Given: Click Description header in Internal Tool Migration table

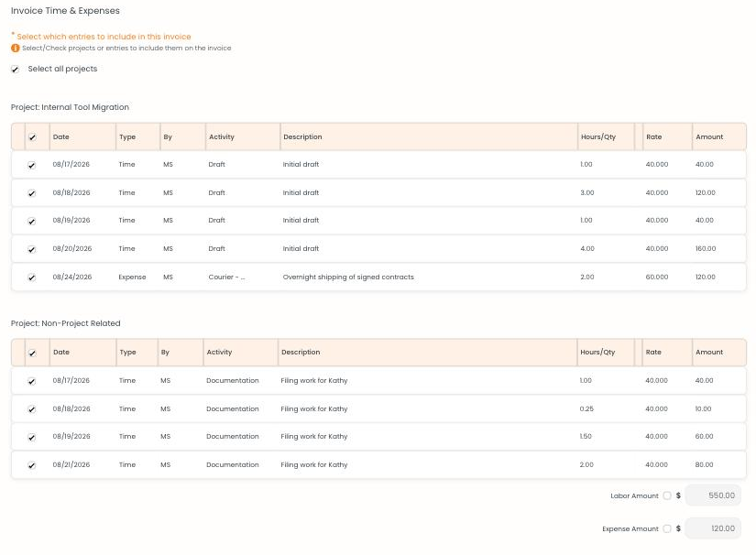Looking at the screenshot, I should click(x=302, y=136).
